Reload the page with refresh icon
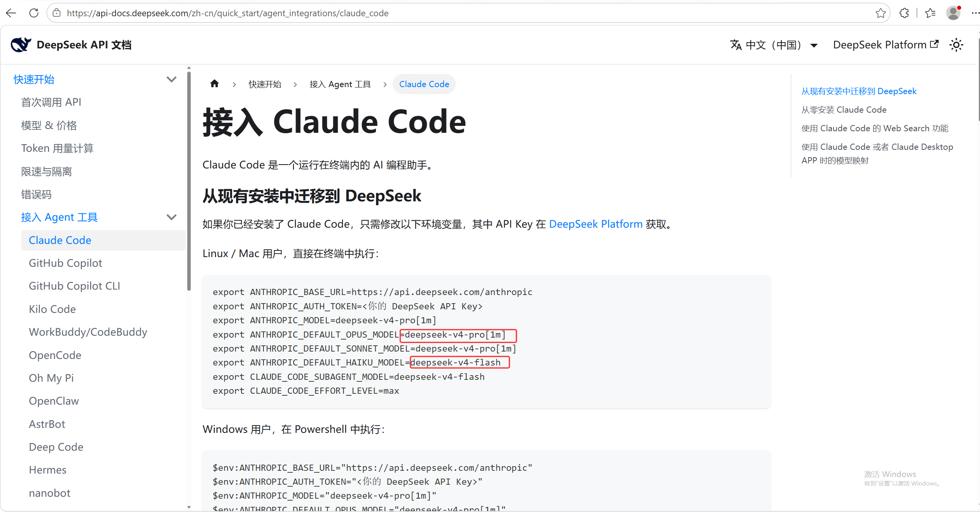This screenshot has width=980, height=513. tap(34, 13)
